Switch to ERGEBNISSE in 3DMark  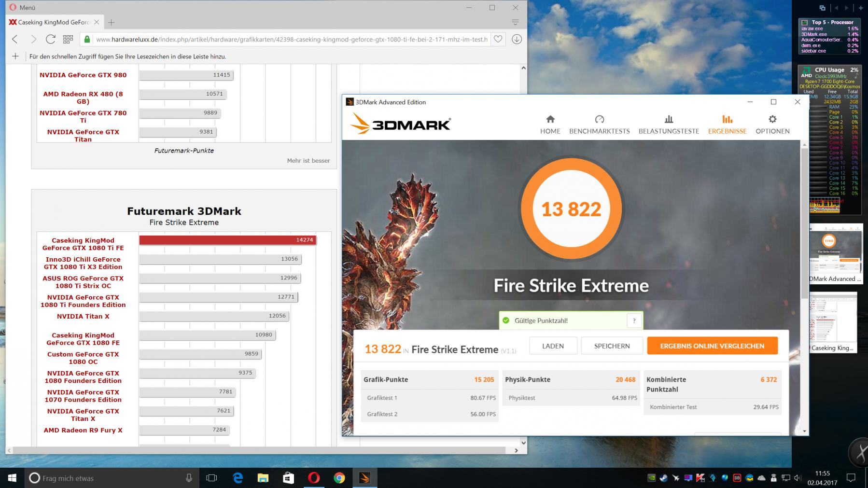click(x=727, y=125)
